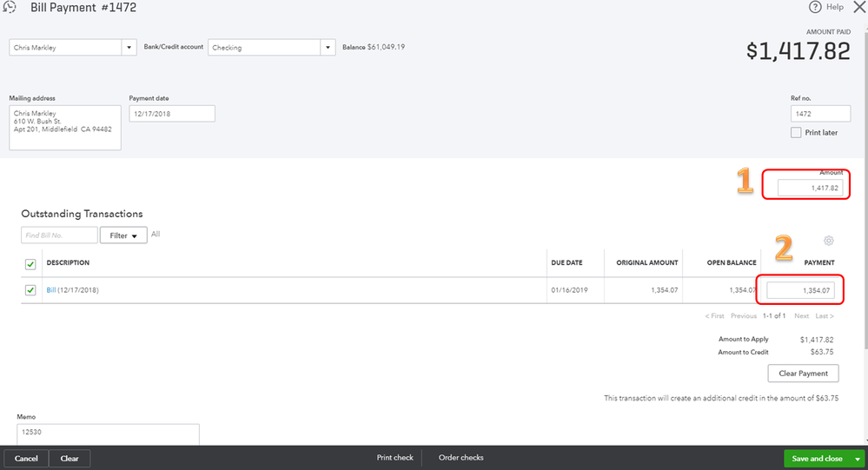Expand the Save and close options arrow
The height and width of the screenshot is (470, 868).
(x=858, y=459)
